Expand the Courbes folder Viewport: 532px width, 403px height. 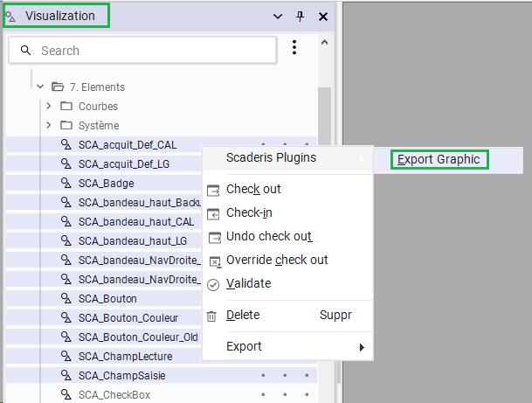click(x=49, y=106)
